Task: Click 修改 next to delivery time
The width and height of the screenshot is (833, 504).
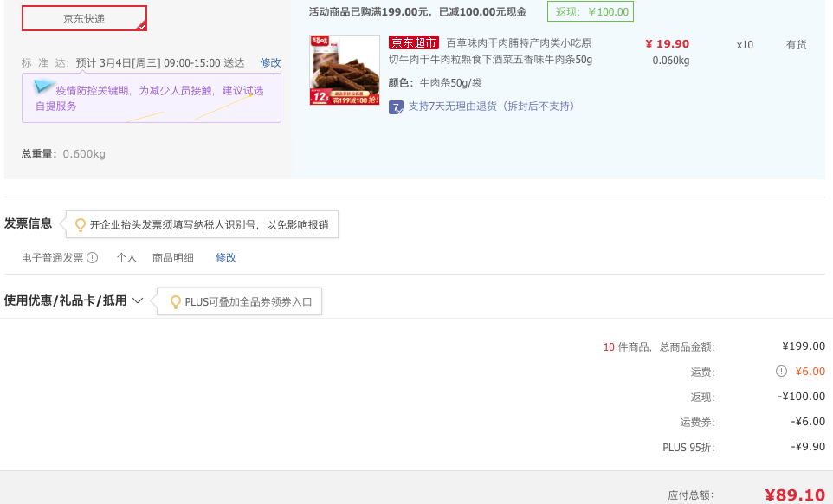Action: [x=270, y=63]
